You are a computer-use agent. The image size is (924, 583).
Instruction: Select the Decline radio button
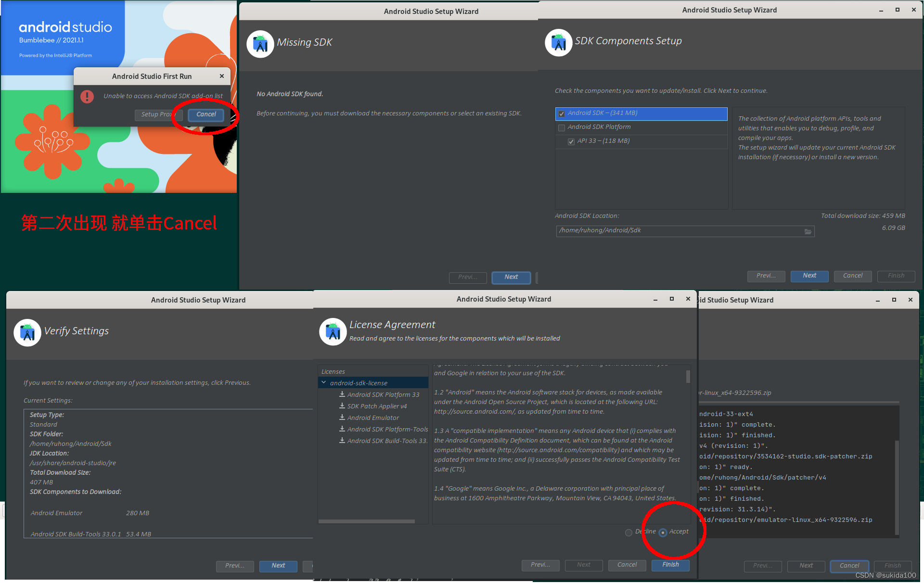tap(629, 532)
